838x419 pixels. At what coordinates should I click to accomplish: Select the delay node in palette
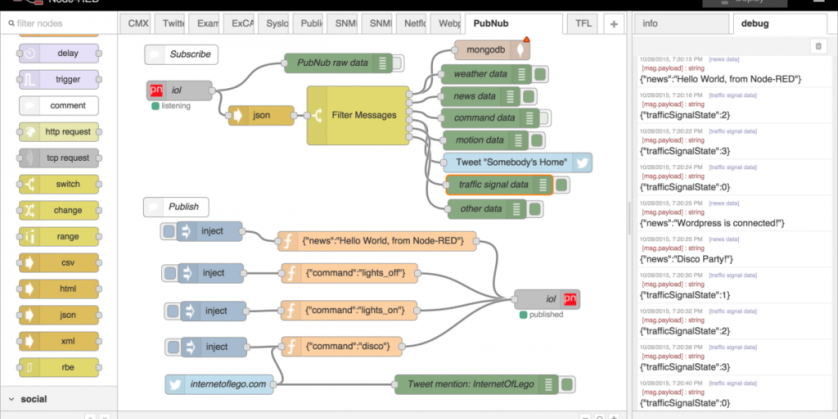click(x=59, y=53)
